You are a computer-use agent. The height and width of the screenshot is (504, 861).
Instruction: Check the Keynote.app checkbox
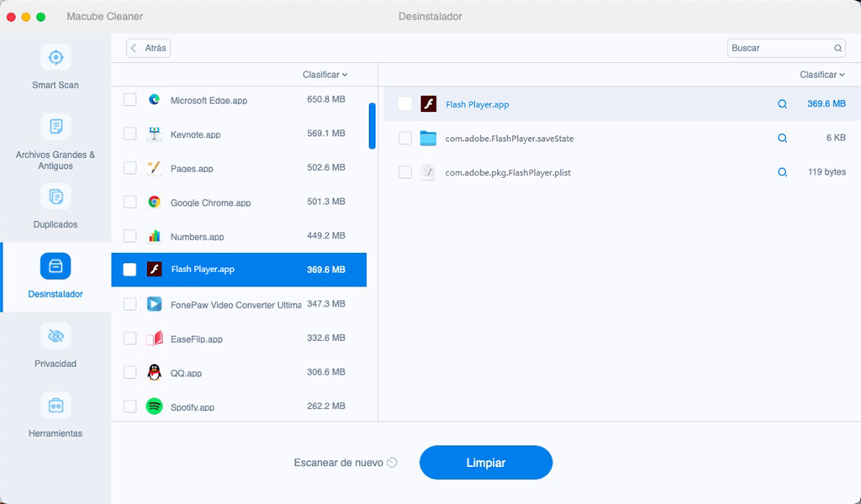click(130, 134)
